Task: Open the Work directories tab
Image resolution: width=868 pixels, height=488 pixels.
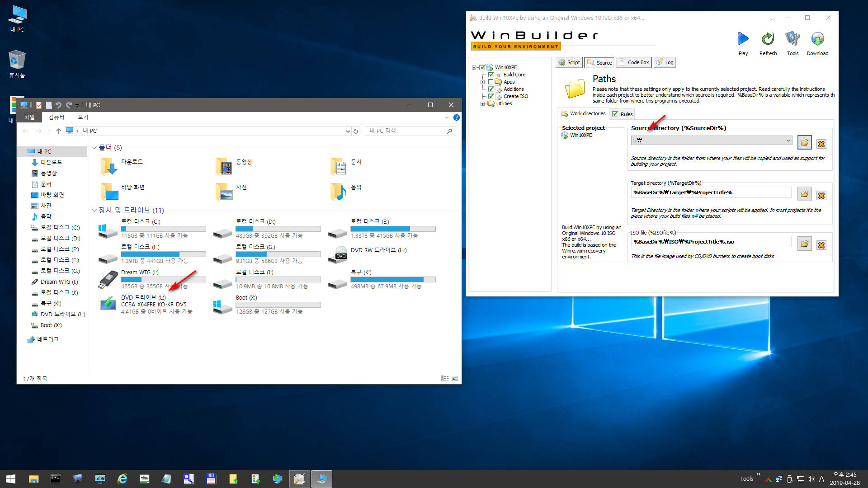Action: 583,114
